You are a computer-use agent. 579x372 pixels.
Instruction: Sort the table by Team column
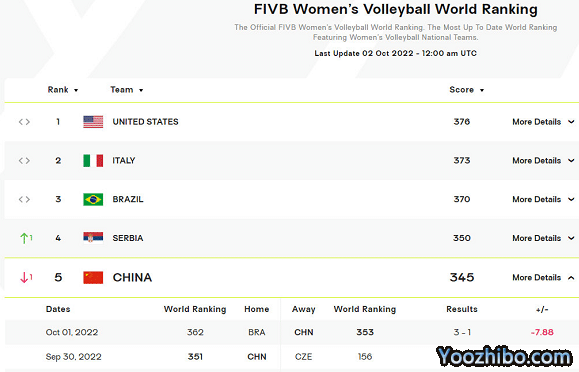(x=127, y=90)
